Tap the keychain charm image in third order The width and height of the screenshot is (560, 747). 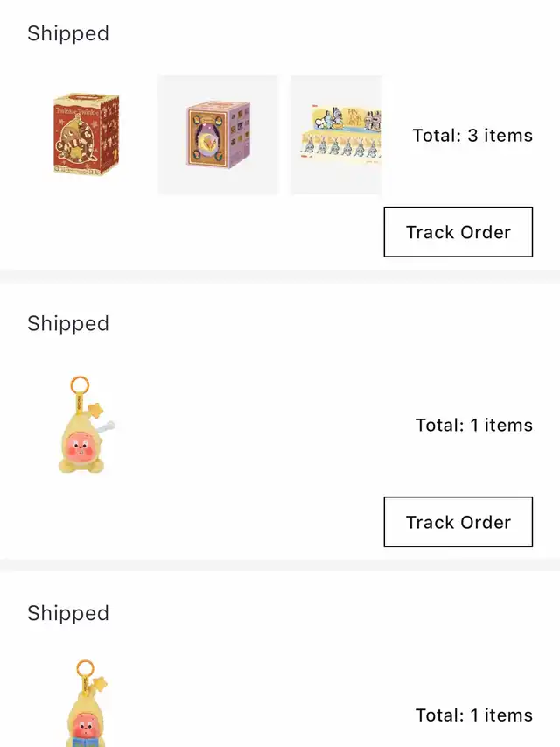tap(85, 705)
